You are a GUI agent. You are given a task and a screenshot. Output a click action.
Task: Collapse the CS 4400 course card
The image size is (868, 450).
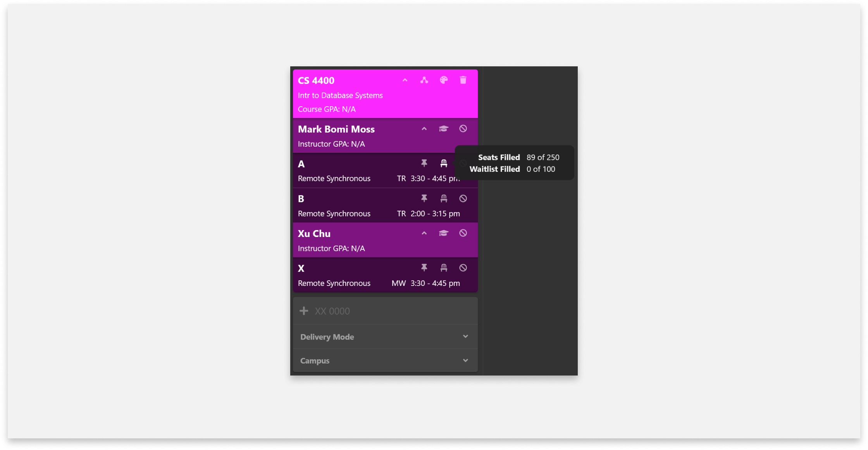(405, 80)
